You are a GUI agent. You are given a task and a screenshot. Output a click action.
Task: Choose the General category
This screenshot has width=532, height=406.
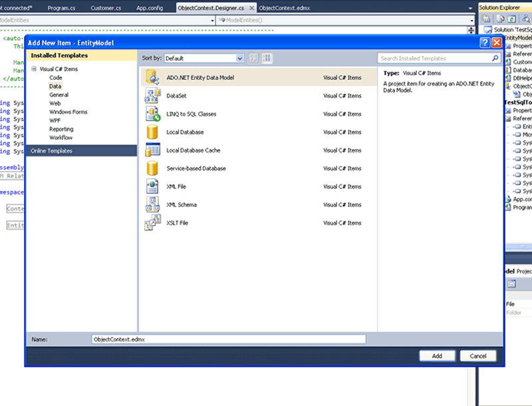pos(59,95)
